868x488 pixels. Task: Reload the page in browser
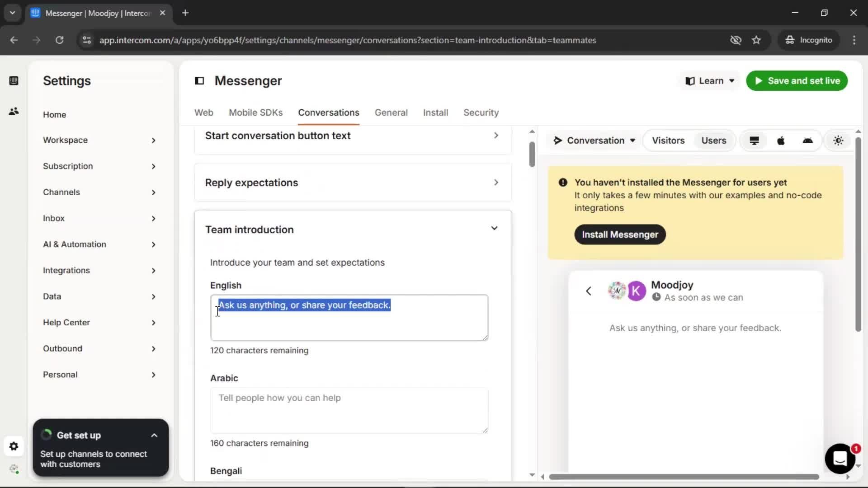(x=59, y=40)
